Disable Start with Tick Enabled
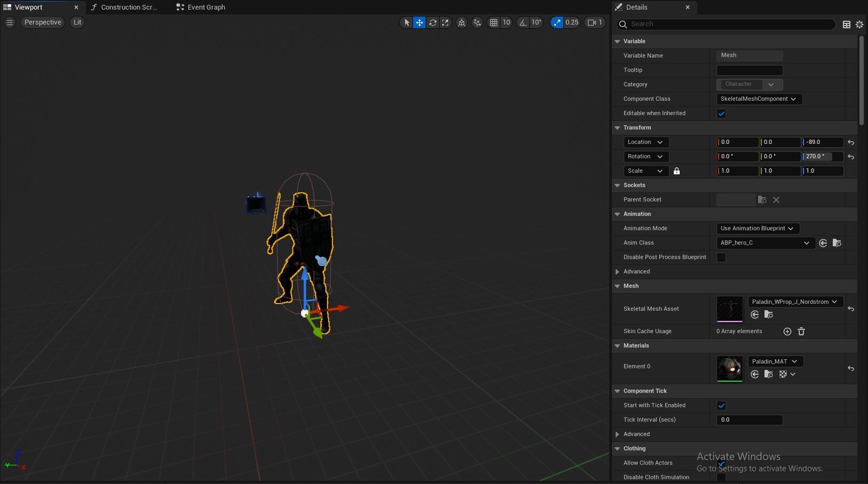The image size is (868, 484). pos(721,406)
